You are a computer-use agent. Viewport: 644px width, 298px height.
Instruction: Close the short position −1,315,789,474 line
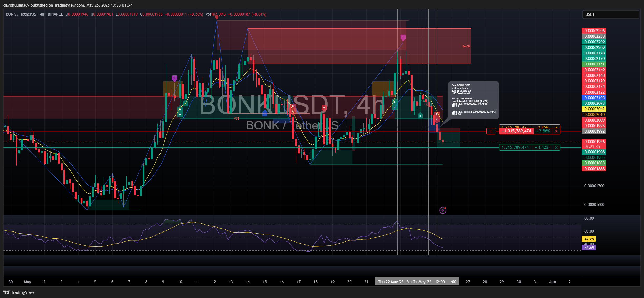[556, 131]
